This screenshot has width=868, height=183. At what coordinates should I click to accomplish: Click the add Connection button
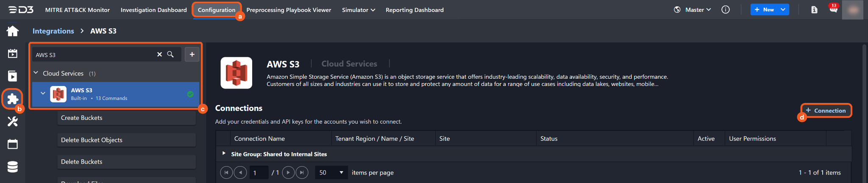(826, 111)
